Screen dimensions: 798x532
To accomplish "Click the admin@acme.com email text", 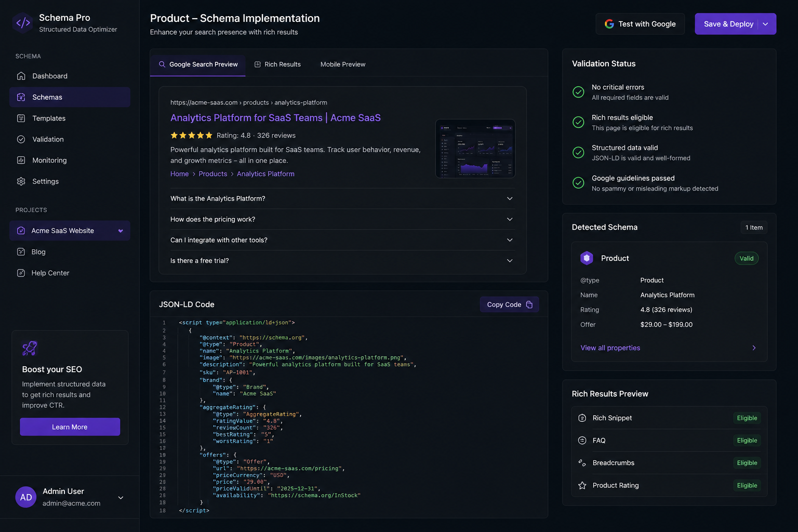I will coord(71,503).
